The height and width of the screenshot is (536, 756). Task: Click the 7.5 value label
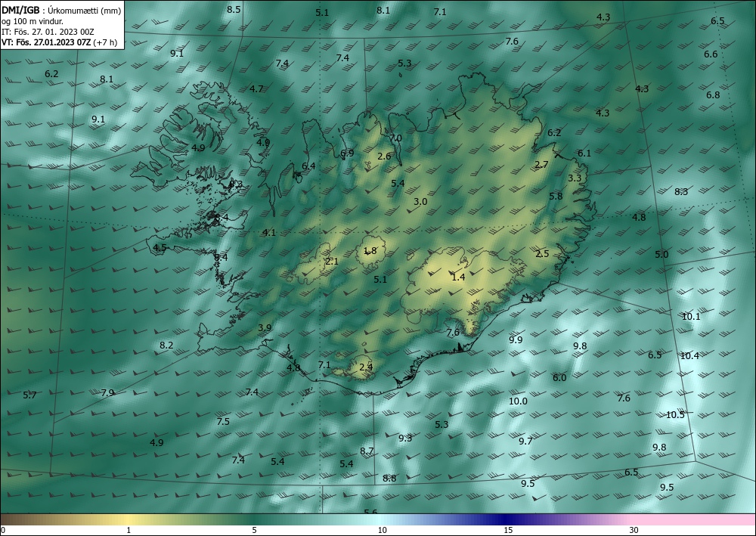(x=223, y=421)
